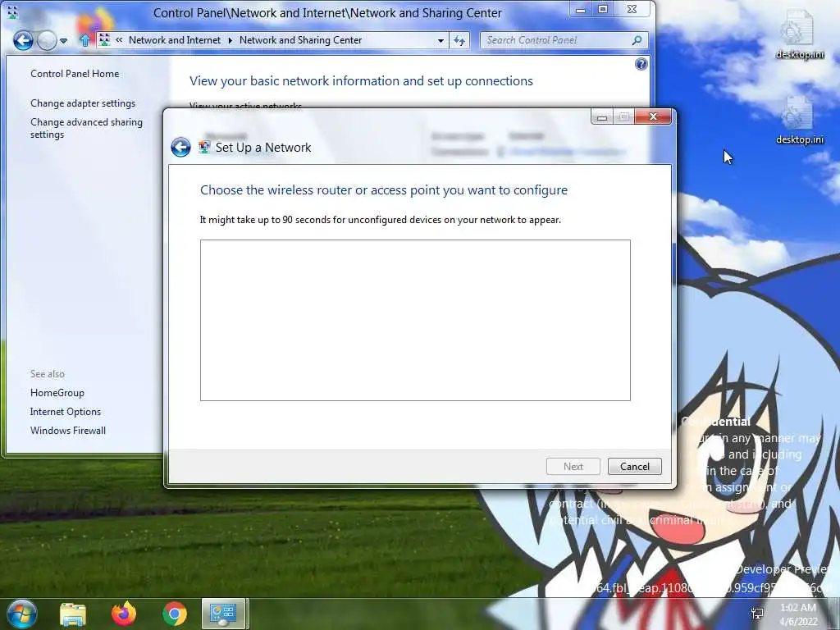Viewport: 840px width, 630px height.
Task: Click the address bar network icon
Action: [105, 40]
